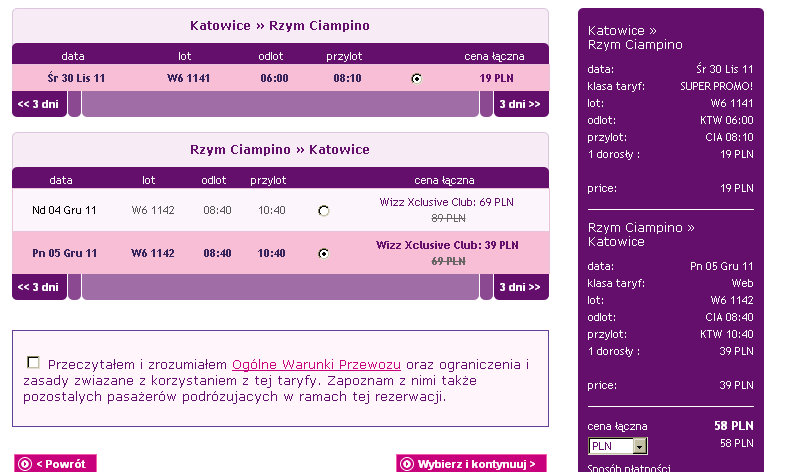This screenshot has height=472, width=788.
Task: Click the currency dropdown arrow
Action: (639, 446)
